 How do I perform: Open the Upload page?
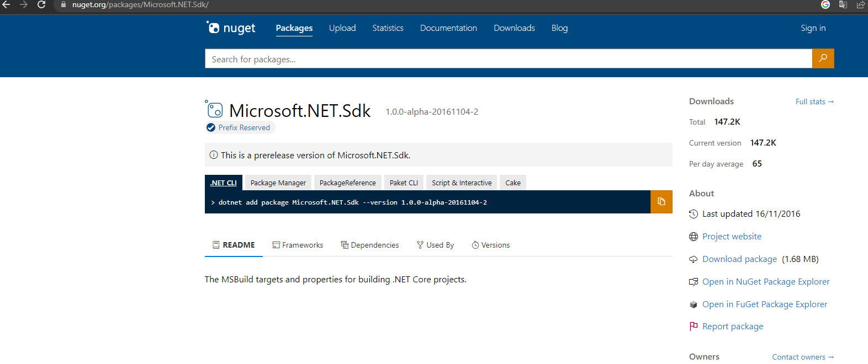point(342,28)
